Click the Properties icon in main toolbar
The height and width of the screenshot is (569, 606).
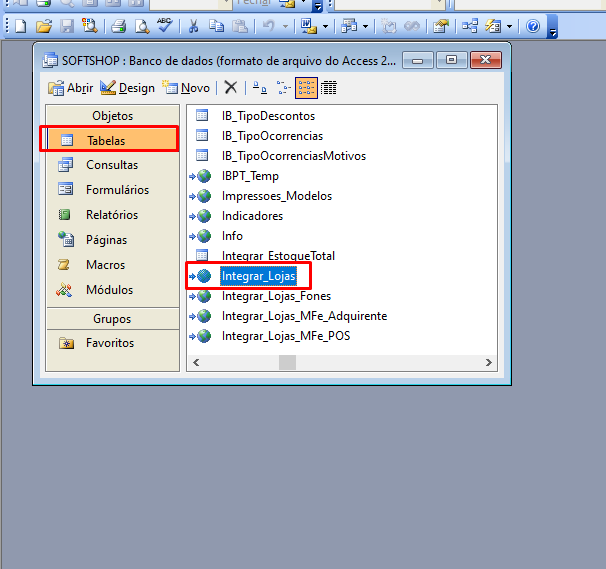(x=440, y=26)
